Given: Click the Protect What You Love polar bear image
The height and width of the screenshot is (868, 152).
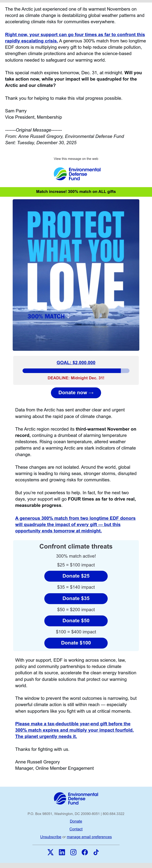Looking at the screenshot, I should point(76,275).
